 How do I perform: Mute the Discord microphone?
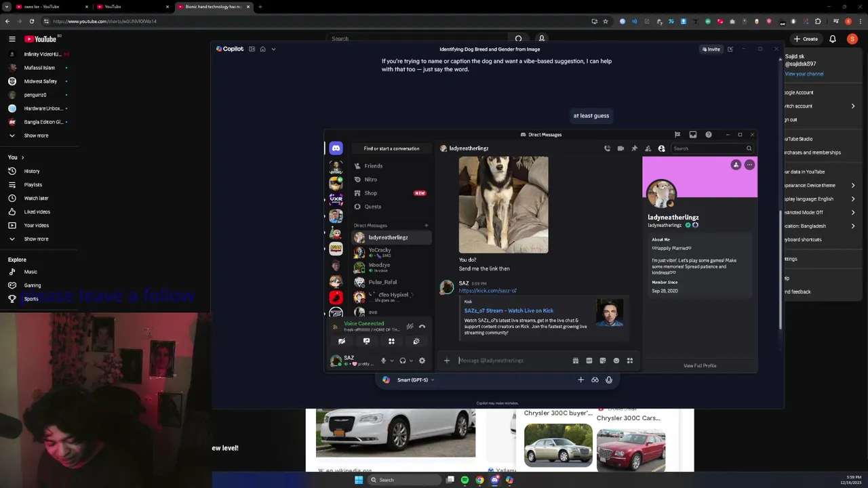383,361
